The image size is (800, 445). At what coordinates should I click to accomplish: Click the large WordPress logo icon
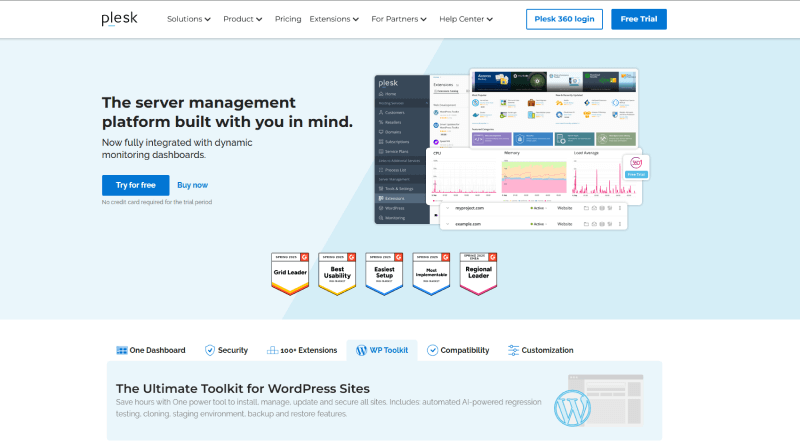pyautogui.click(x=576, y=408)
